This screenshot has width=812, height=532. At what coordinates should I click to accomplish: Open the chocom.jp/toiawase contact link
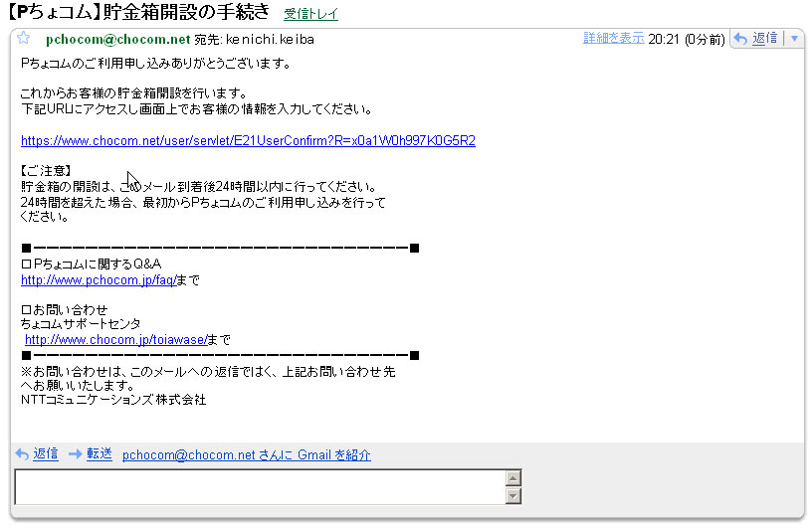tap(116, 340)
